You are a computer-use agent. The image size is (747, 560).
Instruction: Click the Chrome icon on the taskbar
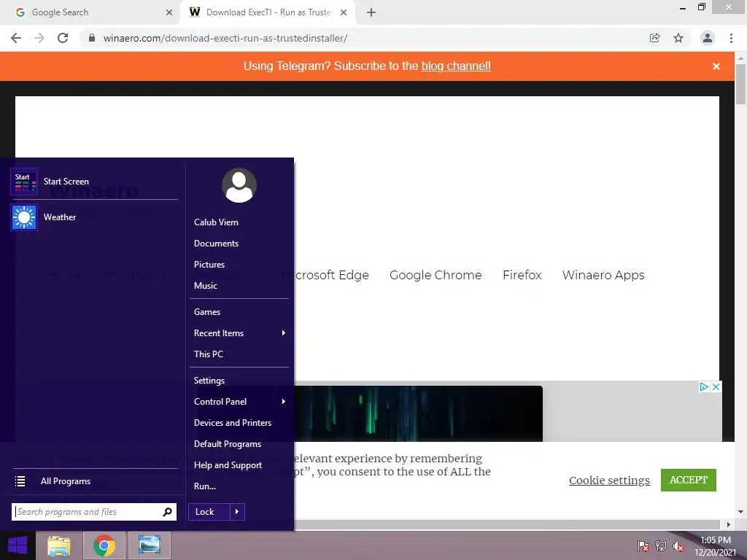click(x=104, y=545)
